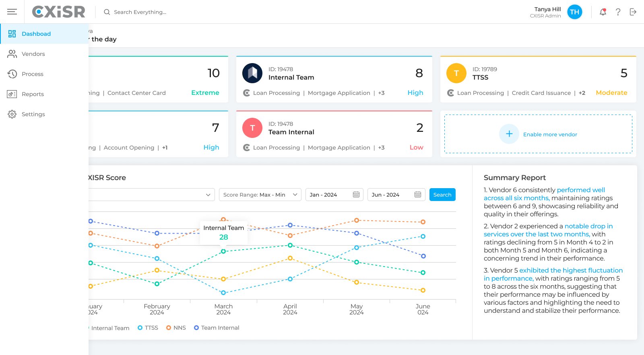Go to Reports in the sidebar
This screenshot has height=355, width=644.
coord(33,94)
